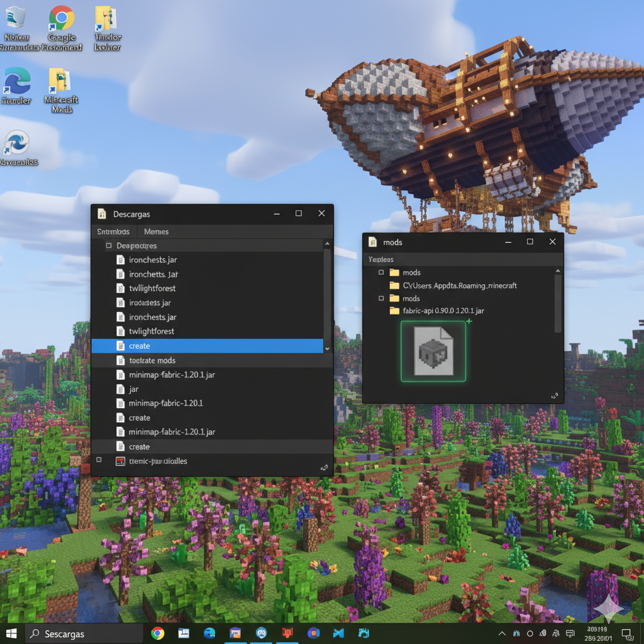Viewport: 644px width, 644px height.
Task: Open the notification center icon
Action: (626, 633)
